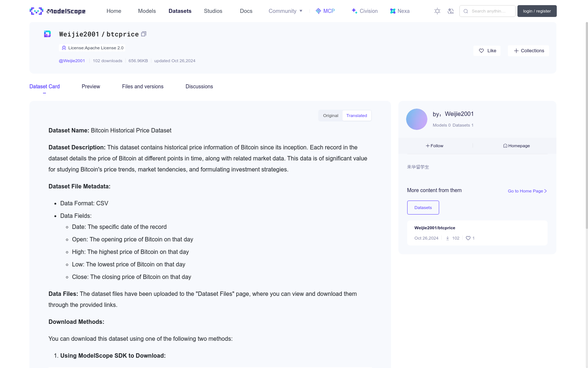
Task: Switch language with the translate icon
Action: [x=451, y=11]
